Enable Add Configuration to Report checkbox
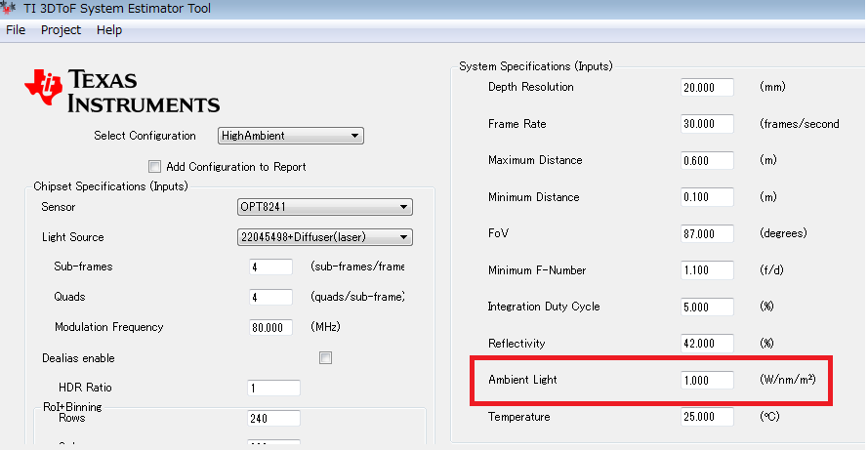Image resolution: width=868 pixels, height=451 pixels. point(154,167)
